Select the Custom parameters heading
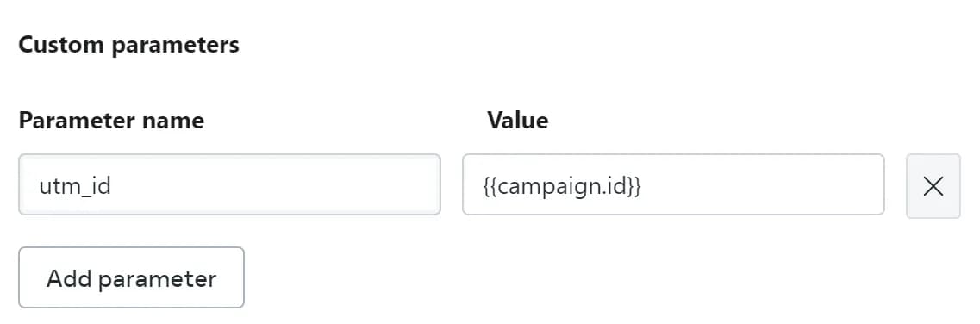 click(x=128, y=45)
